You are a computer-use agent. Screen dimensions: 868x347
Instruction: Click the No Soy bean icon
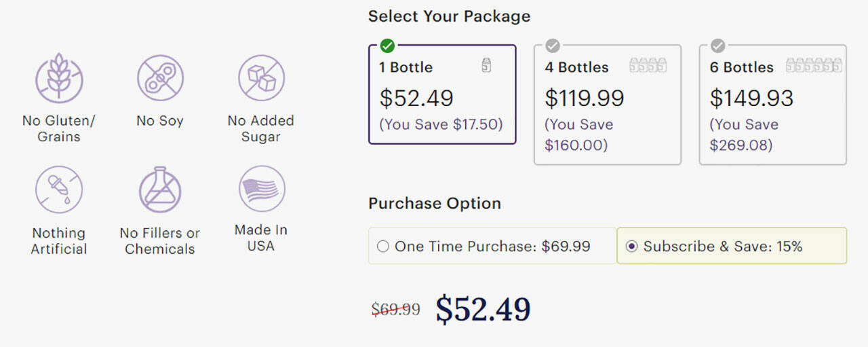click(x=160, y=79)
